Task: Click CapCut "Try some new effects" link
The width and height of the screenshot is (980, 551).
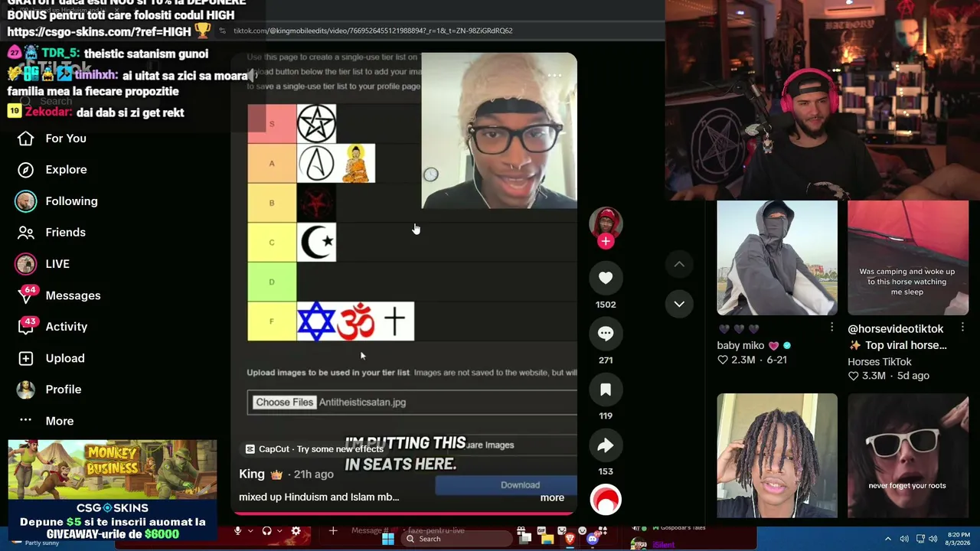Action: point(315,449)
